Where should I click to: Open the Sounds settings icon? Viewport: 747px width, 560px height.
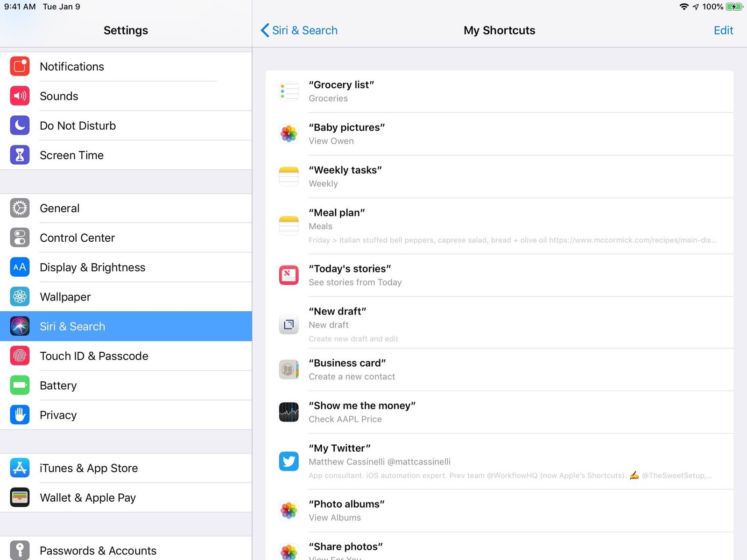coord(20,96)
